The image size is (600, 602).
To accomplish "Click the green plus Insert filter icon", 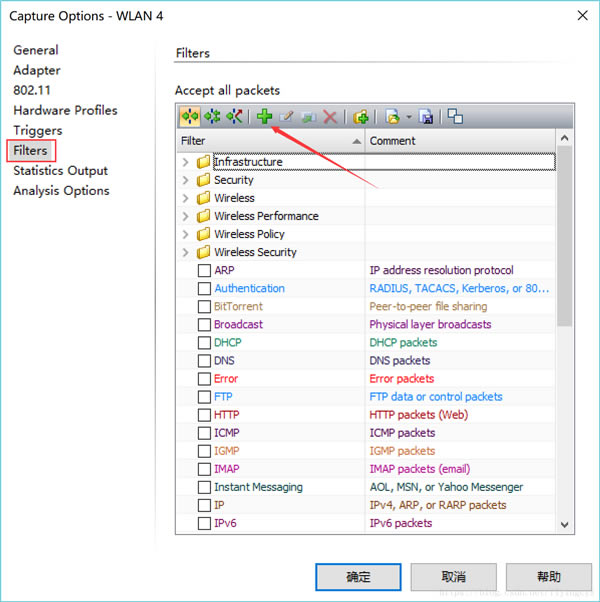I will tap(264, 117).
